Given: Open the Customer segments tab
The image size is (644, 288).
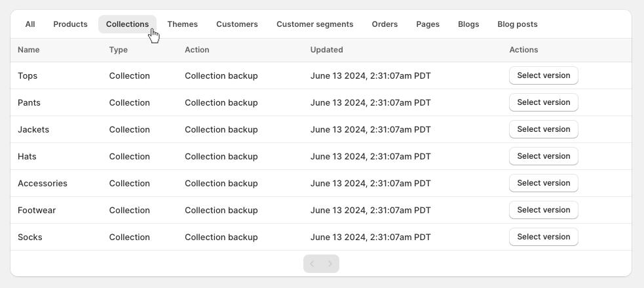Looking at the screenshot, I should 314,24.
